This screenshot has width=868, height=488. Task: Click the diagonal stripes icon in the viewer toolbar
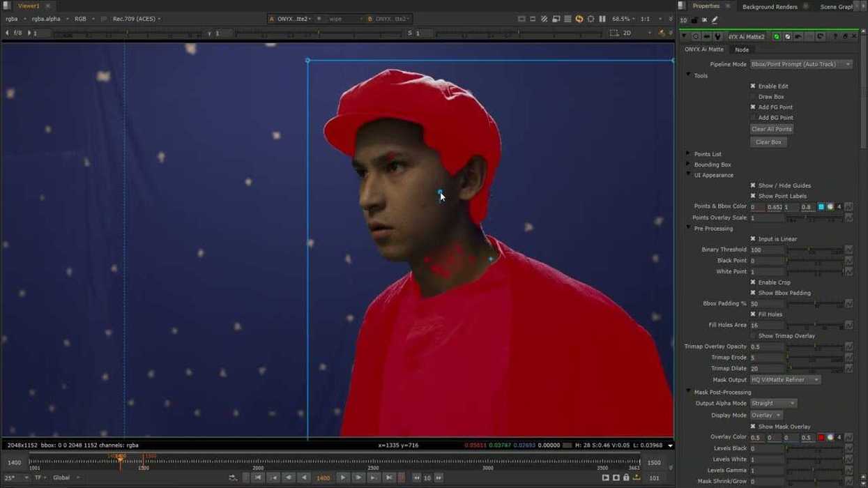pyautogui.click(x=545, y=19)
